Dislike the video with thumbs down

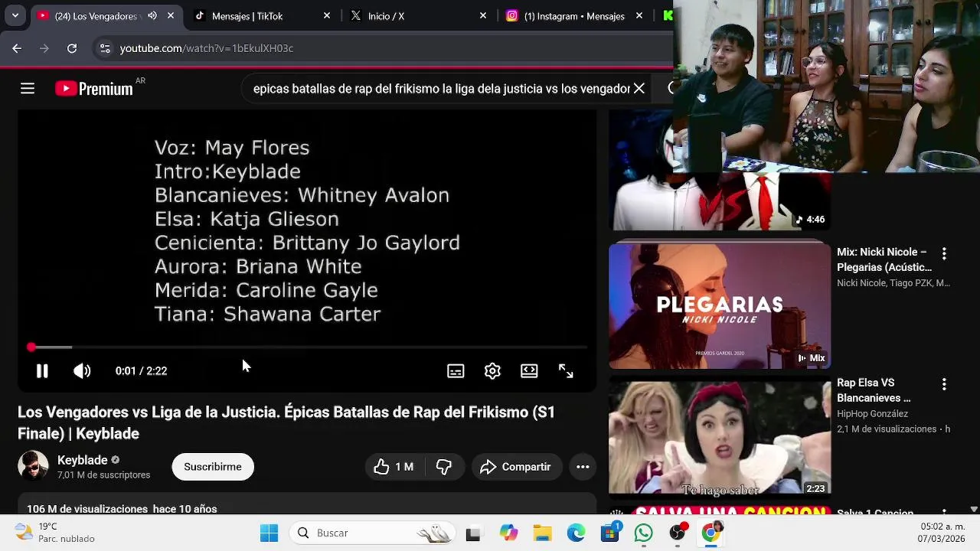pos(444,467)
